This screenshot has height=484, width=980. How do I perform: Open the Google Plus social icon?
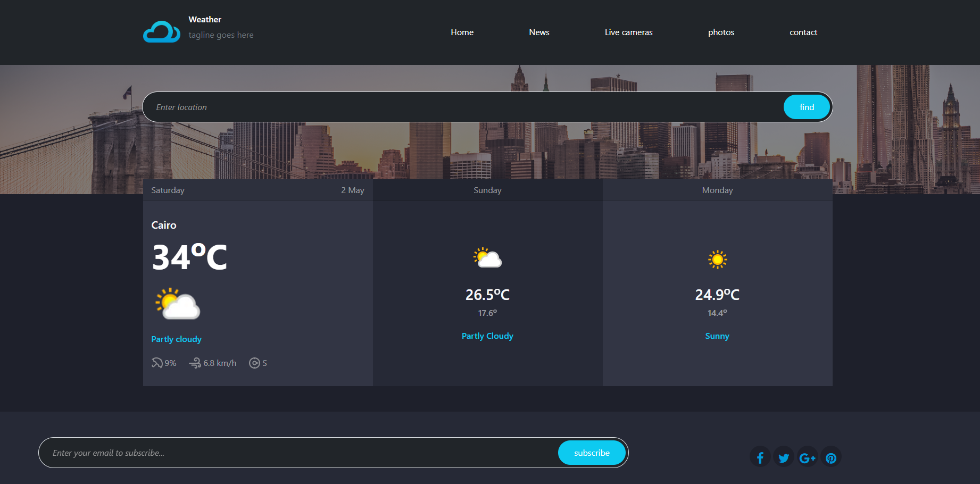click(x=807, y=457)
